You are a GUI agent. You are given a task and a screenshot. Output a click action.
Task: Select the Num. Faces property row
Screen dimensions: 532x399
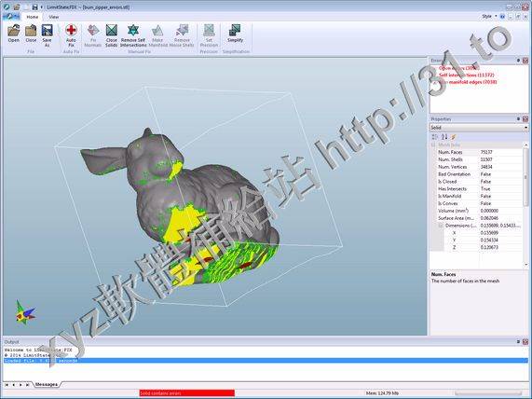[x=480, y=152]
